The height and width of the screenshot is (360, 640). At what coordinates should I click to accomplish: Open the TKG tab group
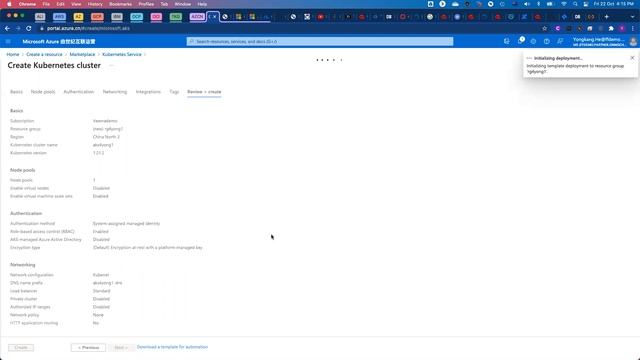[x=176, y=17]
